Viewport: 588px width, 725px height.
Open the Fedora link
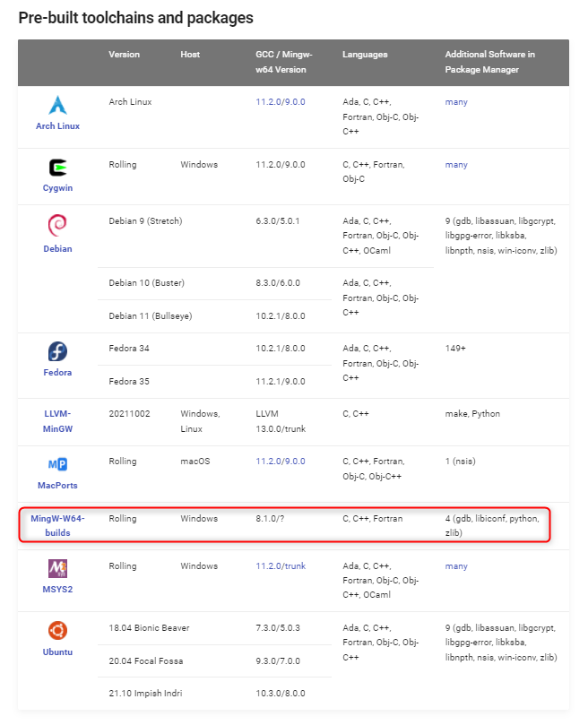click(x=58, y=372)
